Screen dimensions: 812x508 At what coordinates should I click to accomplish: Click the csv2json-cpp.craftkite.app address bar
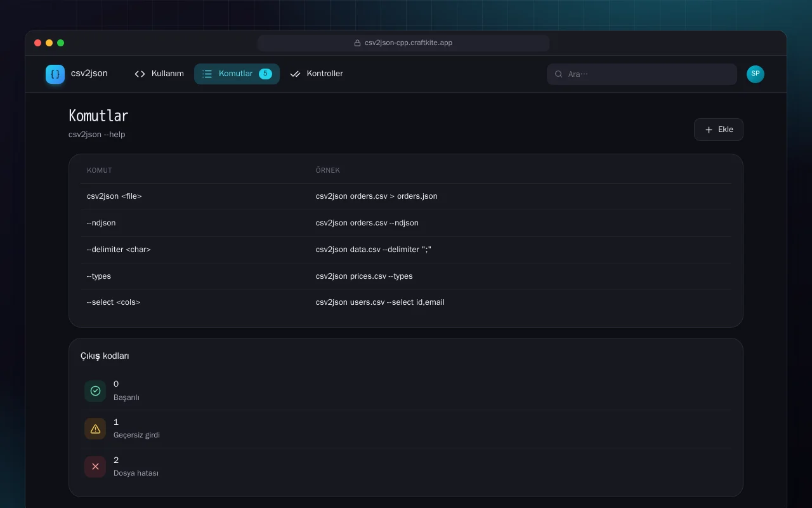[403, 43]
